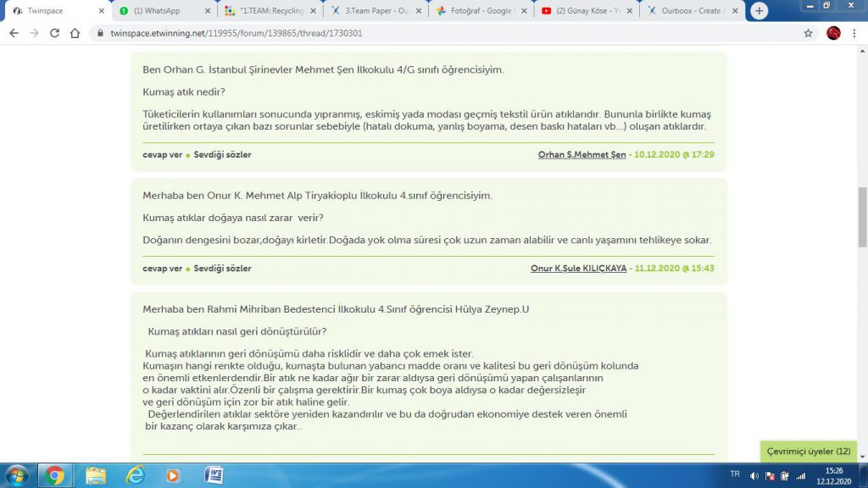The height and width of the screenshot is (488, 868).
Task: Reload the page with the refresh icon
Action: coord(54,33)
